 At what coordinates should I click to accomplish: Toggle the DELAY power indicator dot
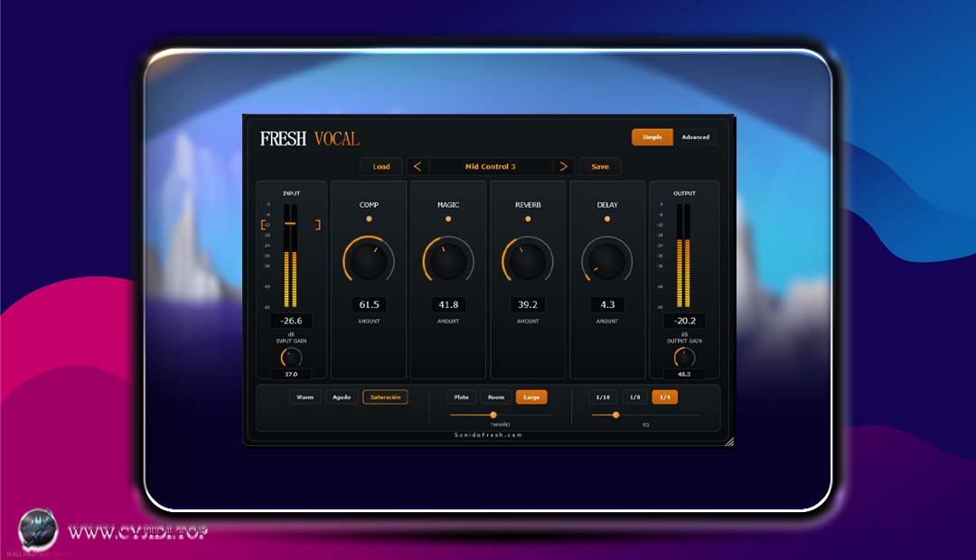point(607,219)
